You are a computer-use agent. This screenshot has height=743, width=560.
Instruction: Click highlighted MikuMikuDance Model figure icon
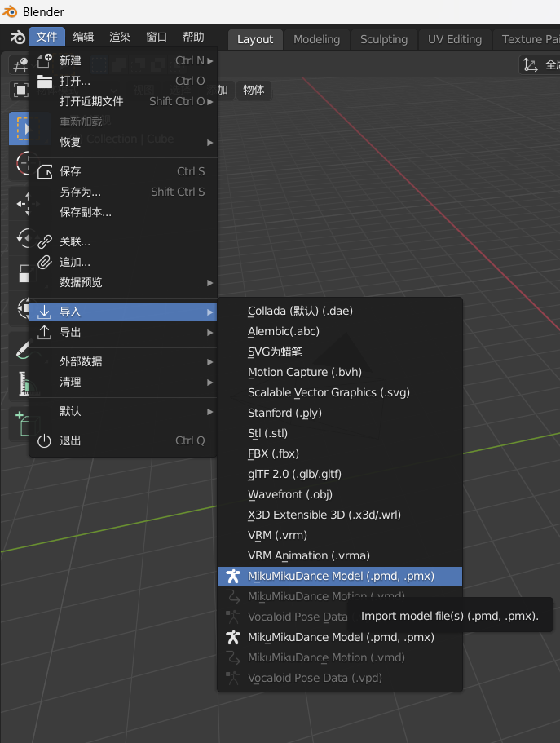233,576
